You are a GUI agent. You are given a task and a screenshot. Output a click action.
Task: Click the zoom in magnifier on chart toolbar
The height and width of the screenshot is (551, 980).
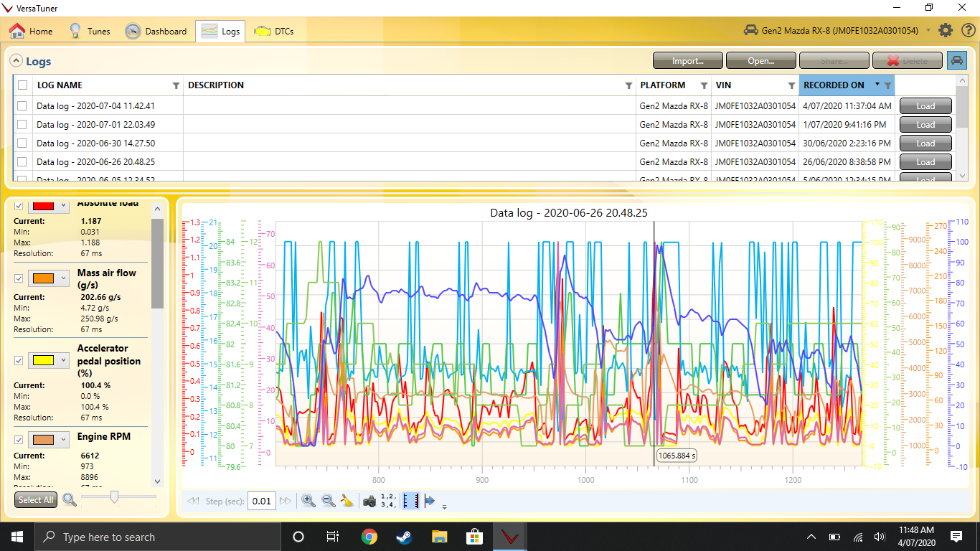308,501
